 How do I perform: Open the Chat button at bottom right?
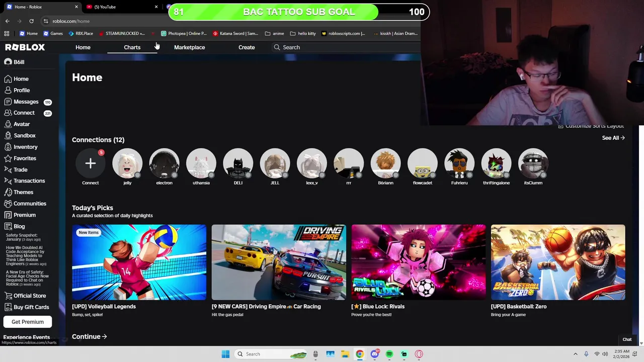[x=627, y=339]
